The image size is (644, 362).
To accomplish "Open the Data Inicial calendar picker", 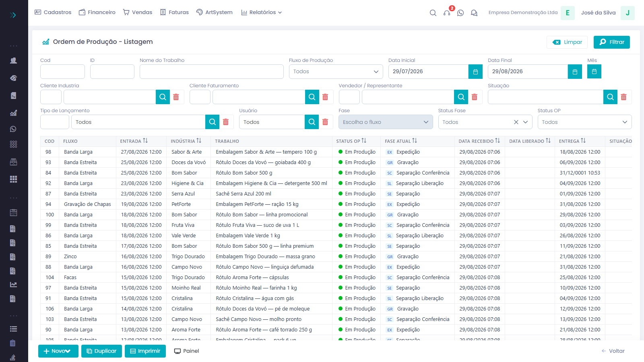I will pyautogui.click(x=475, y=72).
